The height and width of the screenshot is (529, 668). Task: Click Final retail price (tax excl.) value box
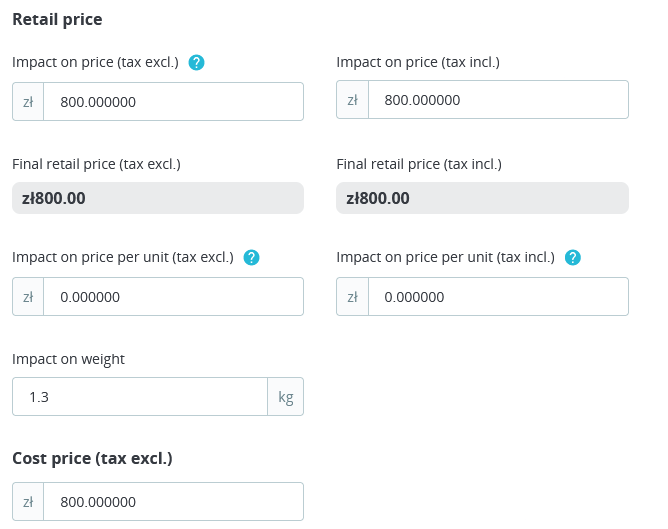tap(157, 198)
